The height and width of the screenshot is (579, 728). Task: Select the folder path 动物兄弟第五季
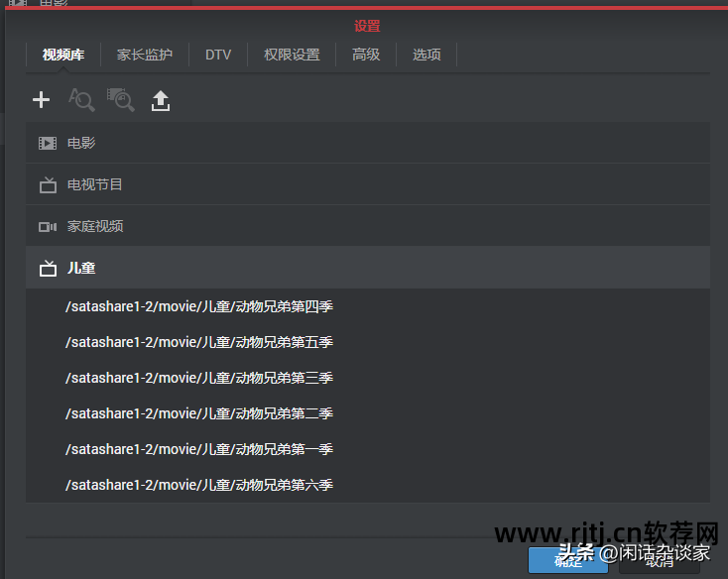[199, 342]
